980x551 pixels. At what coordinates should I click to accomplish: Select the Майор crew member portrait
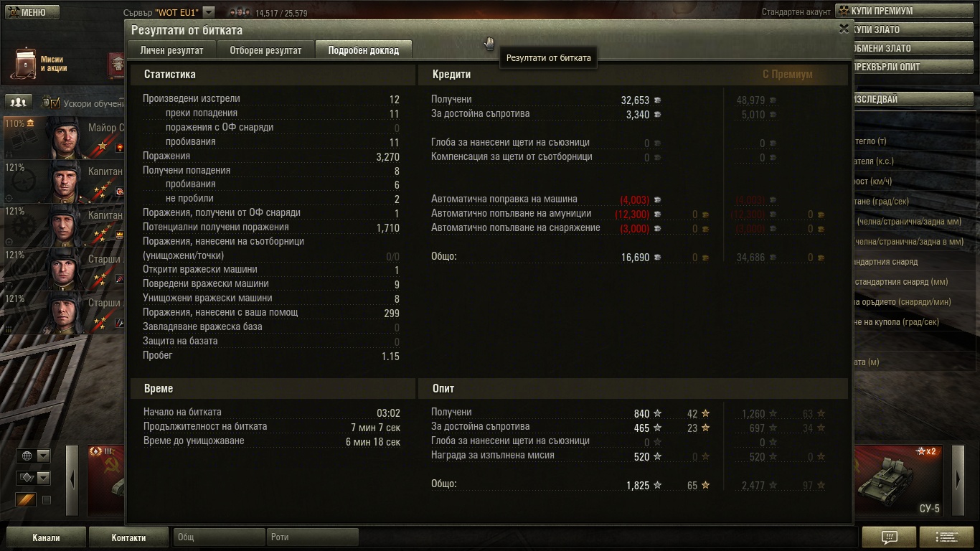click(x=63, y=137)
